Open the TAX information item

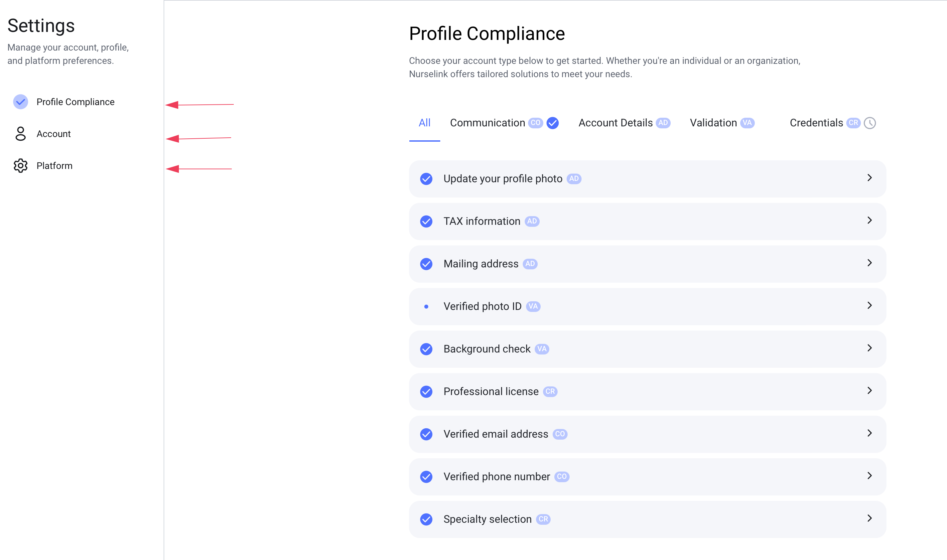[647, 221]
